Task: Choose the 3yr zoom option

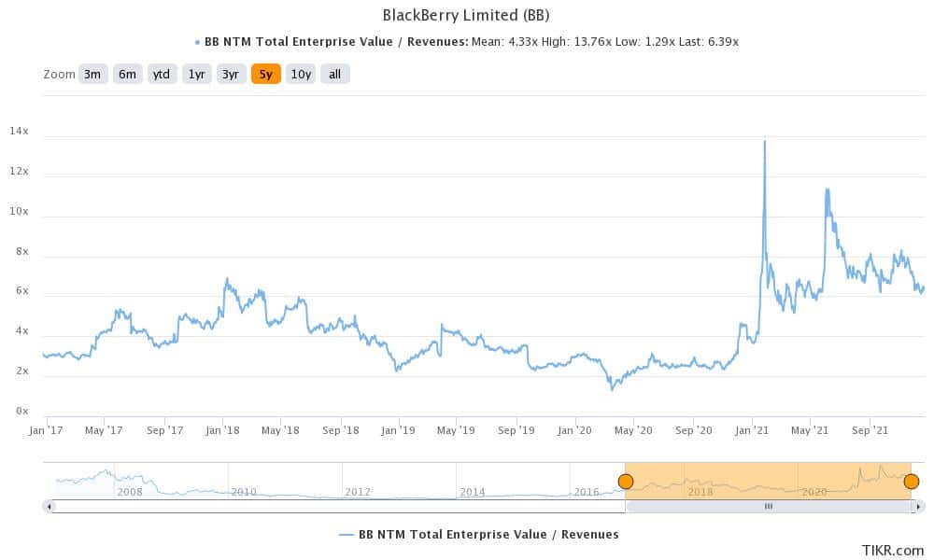Action: tap(231, 75)
